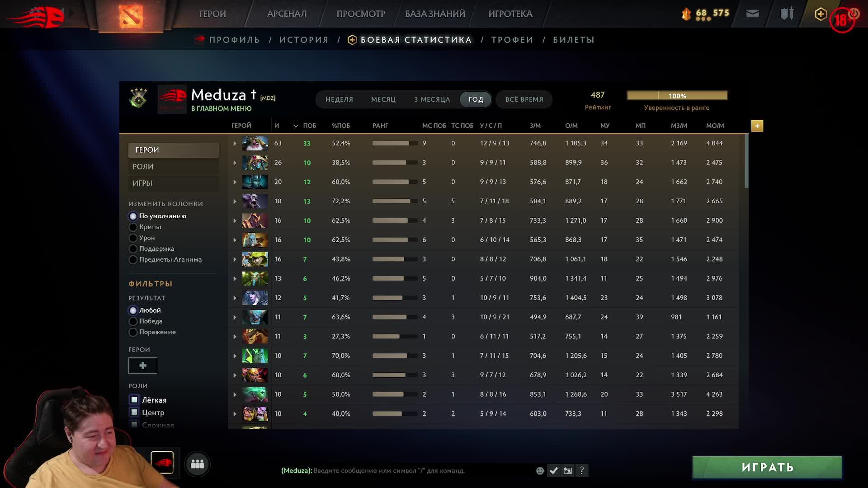Viewport: 868px width, 488px height.
Task: Click the 100% rank confidence bar
Action: coord(677,96)
